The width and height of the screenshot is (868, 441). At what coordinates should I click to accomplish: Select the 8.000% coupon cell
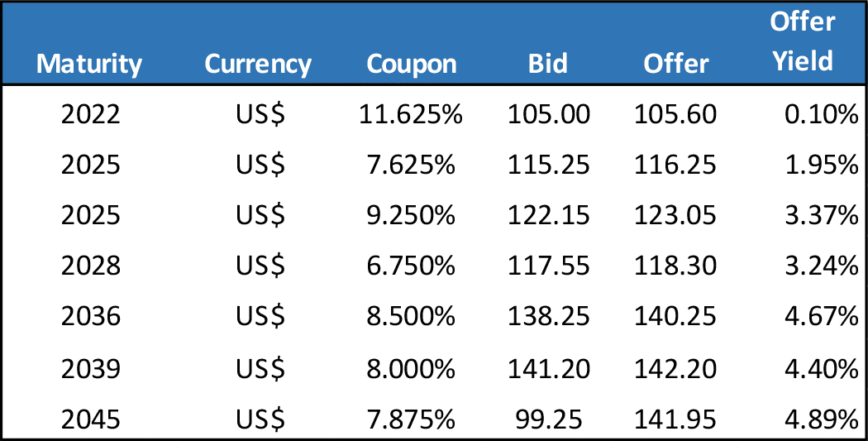(x=412, y=368)
